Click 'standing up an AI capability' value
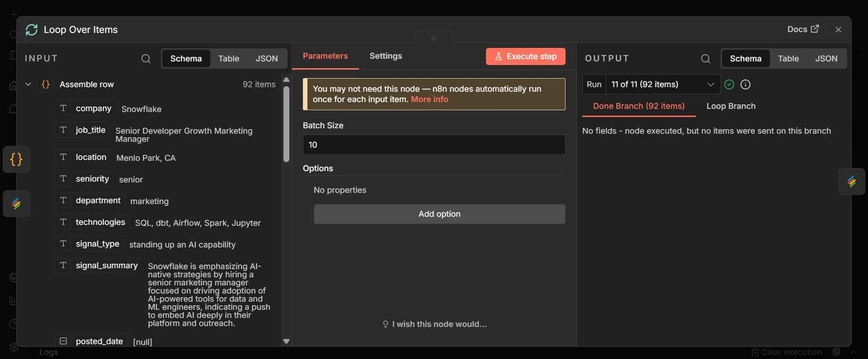This screenshot has height=359, width=868. click(x=183, y=245)
